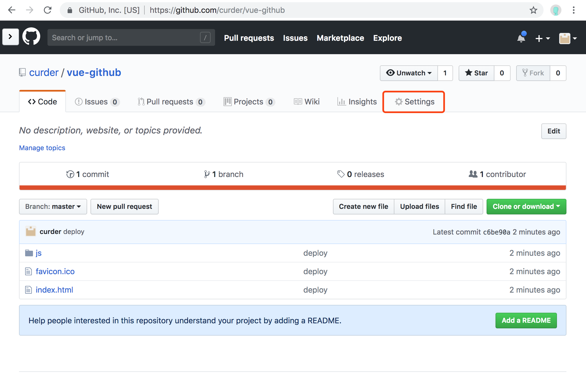Image resolution: width=586 pixels, height=392 pixels.
Task: Switch to the Settings tab
Action: click(x=414, y=102)
